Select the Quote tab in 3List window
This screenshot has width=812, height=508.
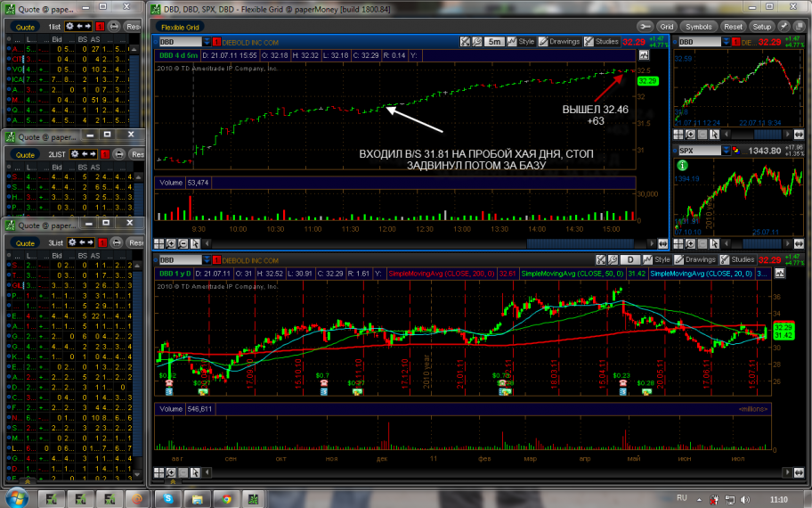coord(25,243)
